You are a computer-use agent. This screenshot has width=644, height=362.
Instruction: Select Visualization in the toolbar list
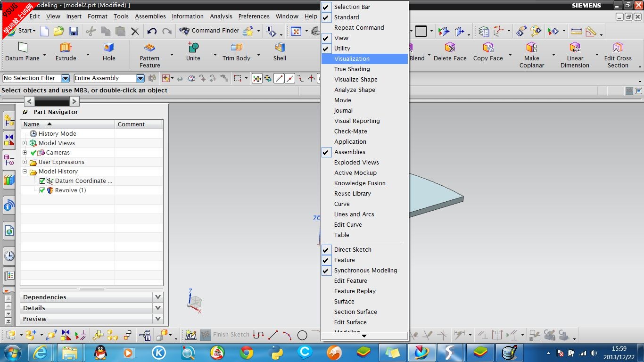pos(364,59)
